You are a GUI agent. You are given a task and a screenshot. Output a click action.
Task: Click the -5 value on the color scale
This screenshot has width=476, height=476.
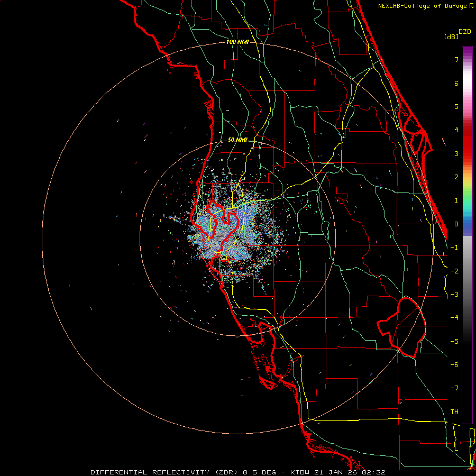[454, 342]
